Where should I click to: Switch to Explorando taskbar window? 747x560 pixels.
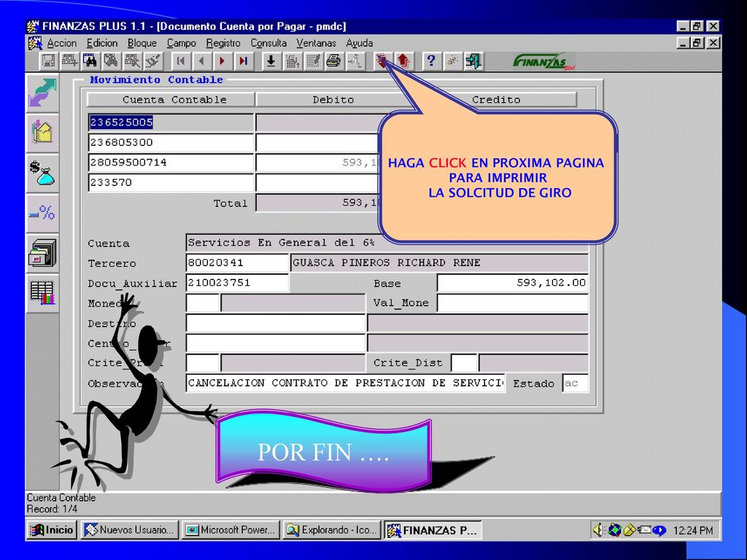click(x=332, y=530)
